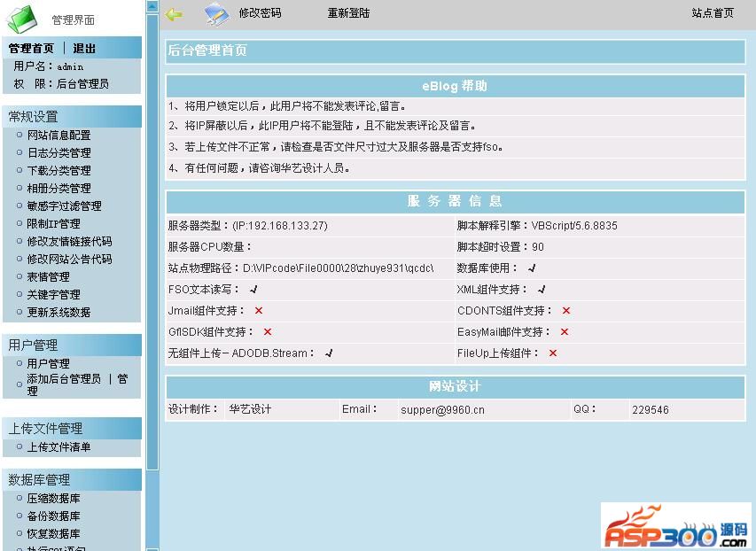Open 上传文件清单
This screenshot has width=756, height=551.
coord(58,446)
